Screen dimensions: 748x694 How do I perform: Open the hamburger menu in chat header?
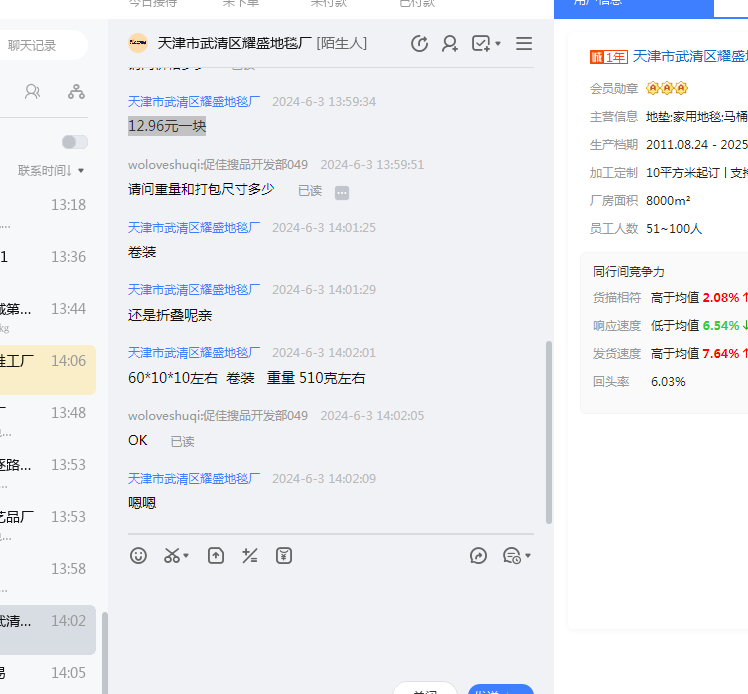pos(524,43)
